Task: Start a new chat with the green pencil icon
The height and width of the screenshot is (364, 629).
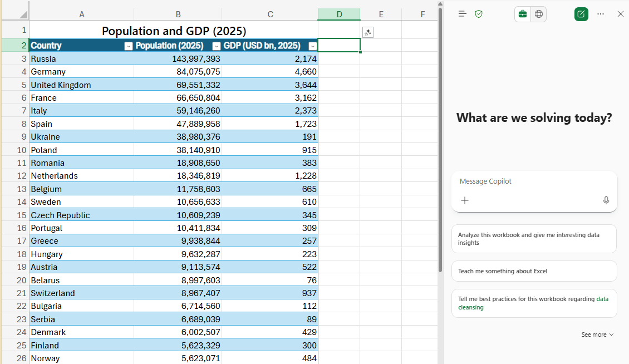Action: click(581, 14)
